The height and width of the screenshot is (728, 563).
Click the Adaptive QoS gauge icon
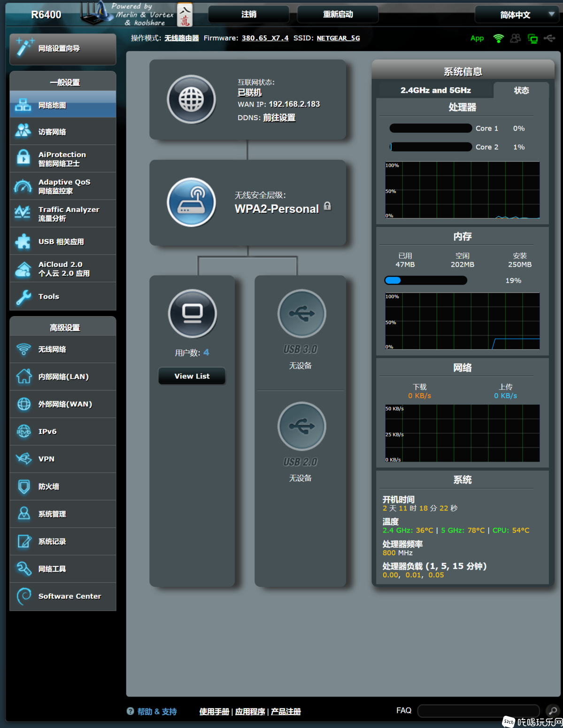[x=23, y=186]
